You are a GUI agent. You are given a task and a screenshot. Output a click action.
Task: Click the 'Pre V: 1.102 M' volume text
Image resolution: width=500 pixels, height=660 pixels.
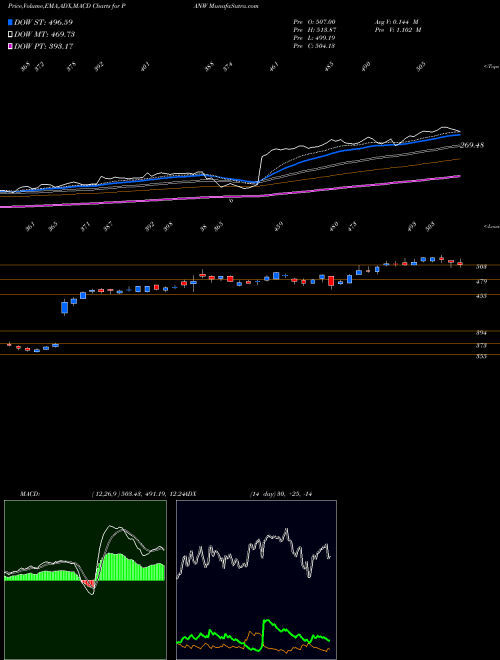(397, 30)
